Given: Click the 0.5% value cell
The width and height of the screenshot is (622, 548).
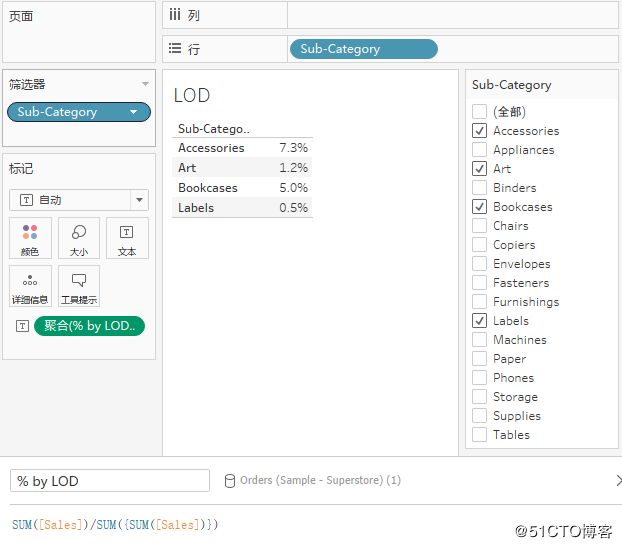Looking at the screenshot, I should [294, 208].
